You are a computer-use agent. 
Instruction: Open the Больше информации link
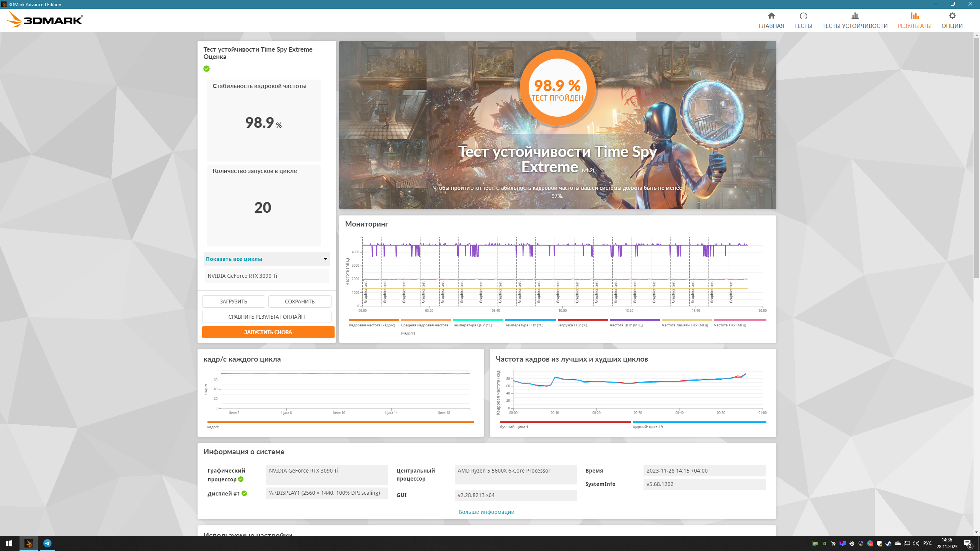(486, 512)
